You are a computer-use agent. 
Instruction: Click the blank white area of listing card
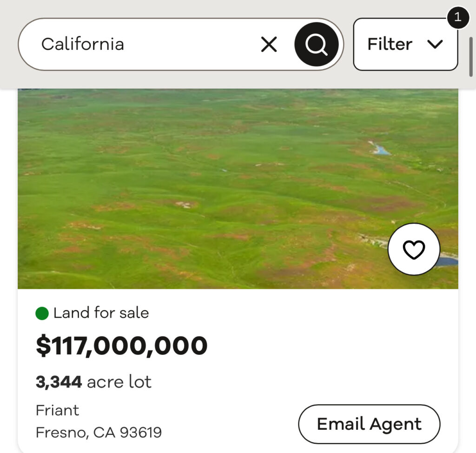tap(325, 353)
